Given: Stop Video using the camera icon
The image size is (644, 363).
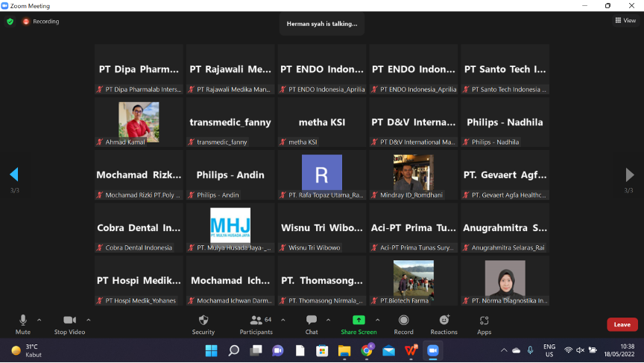Looking at the screenshot, I should coord(69,324).
